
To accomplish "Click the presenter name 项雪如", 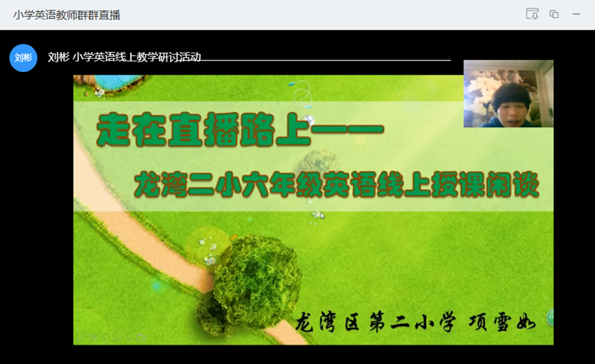I will pyautogui.click(x=502, y=322).
